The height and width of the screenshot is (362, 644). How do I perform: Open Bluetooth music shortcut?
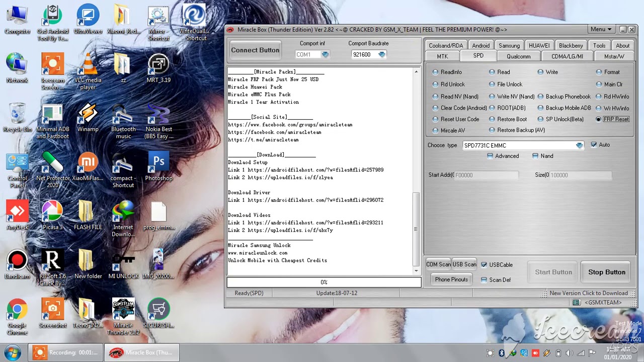coord(123,121)
